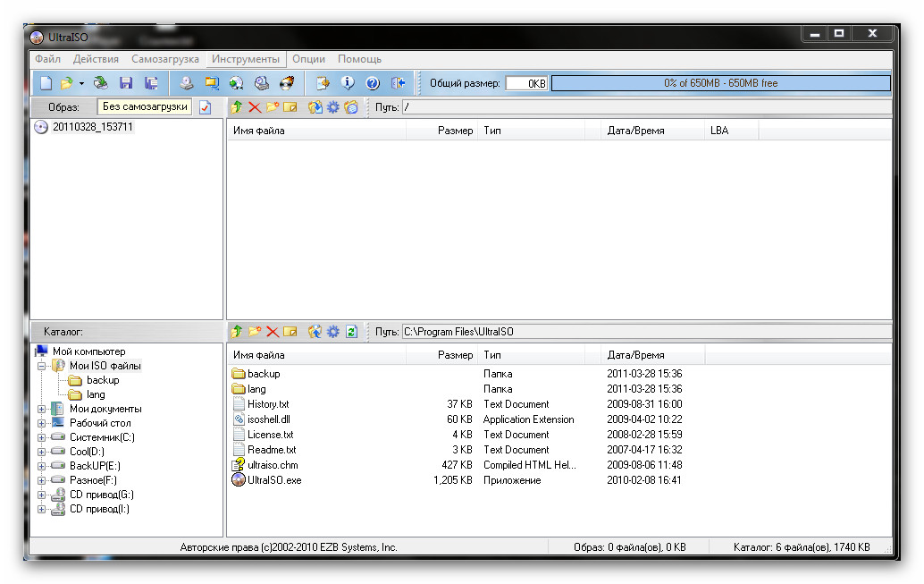This screenshot has height=584, width=924.
Task: Collapse the Мои ISO файлы tree node
Action: pos(41,366)
